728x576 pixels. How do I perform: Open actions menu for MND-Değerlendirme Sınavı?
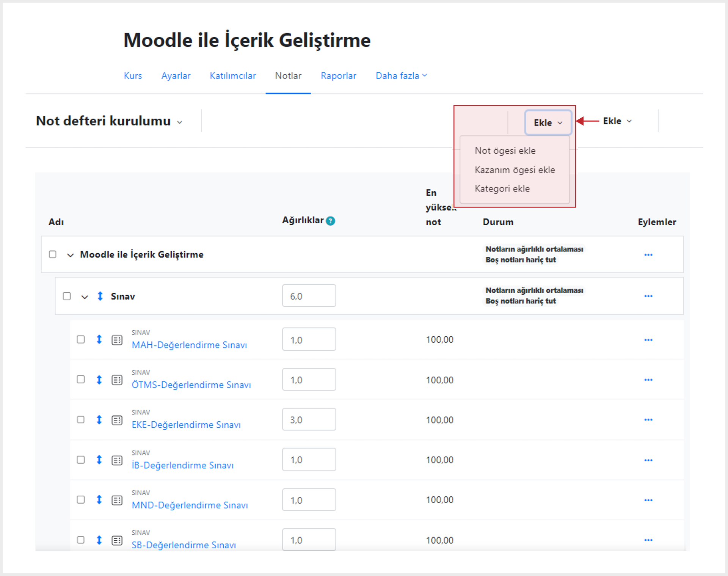tap(648, 500)
